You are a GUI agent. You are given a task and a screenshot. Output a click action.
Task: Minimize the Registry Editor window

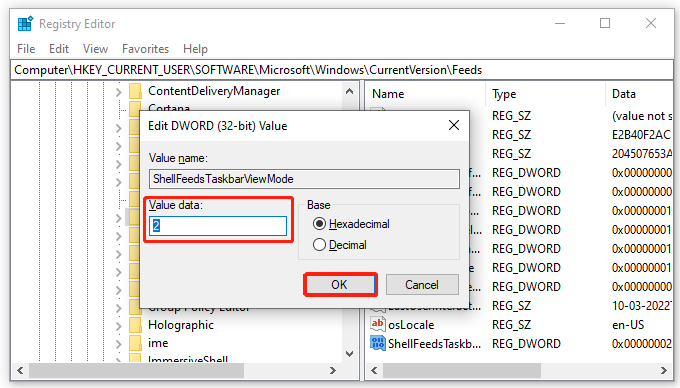tap(560, 23)
